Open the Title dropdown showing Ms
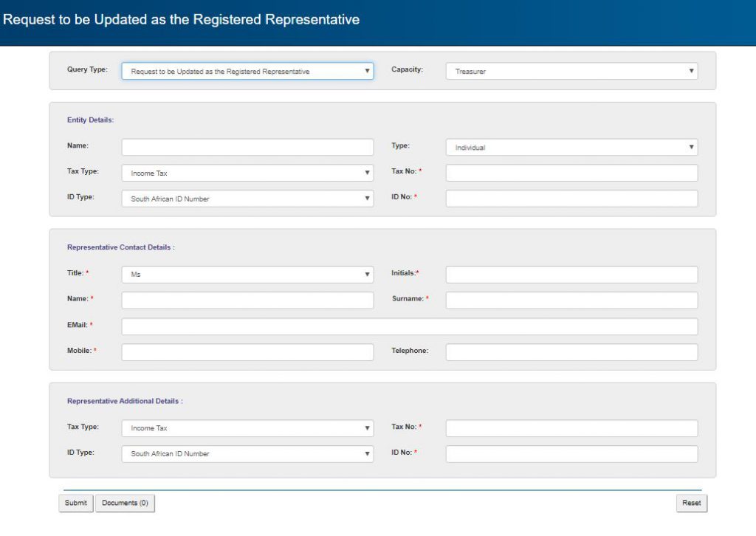 pos(247,274)
